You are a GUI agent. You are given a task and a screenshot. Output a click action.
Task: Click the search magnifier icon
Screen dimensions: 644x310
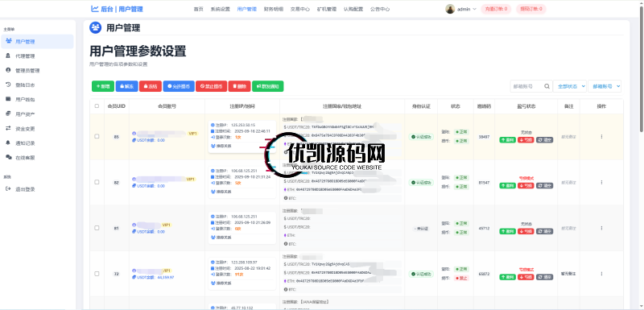(x=547, y=86)
